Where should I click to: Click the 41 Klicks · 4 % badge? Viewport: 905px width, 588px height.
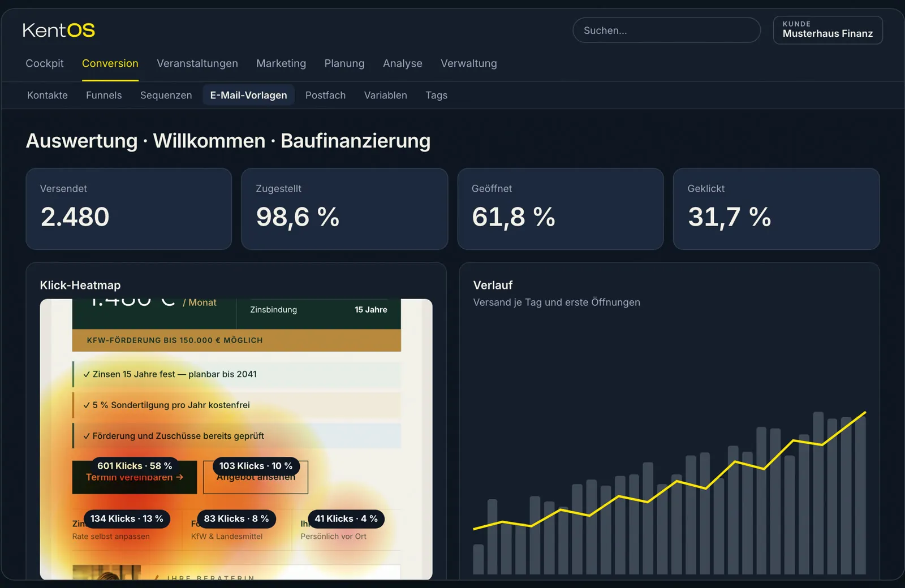346,518
